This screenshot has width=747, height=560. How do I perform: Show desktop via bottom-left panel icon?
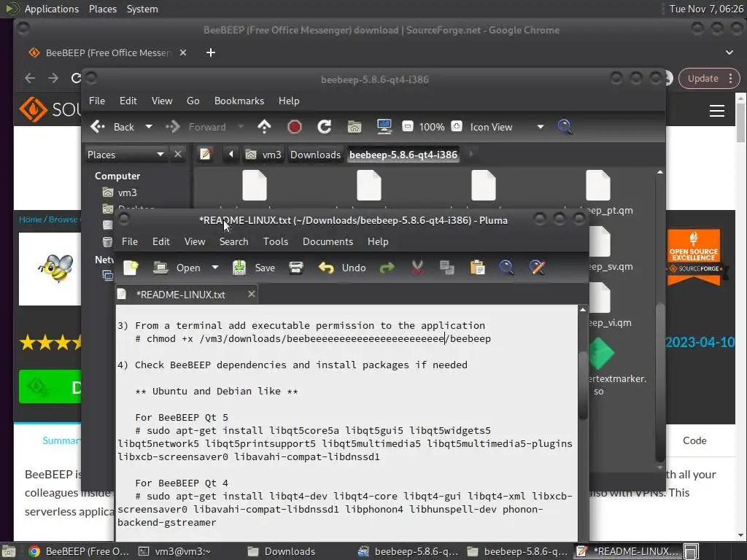(x=9, y=551)
